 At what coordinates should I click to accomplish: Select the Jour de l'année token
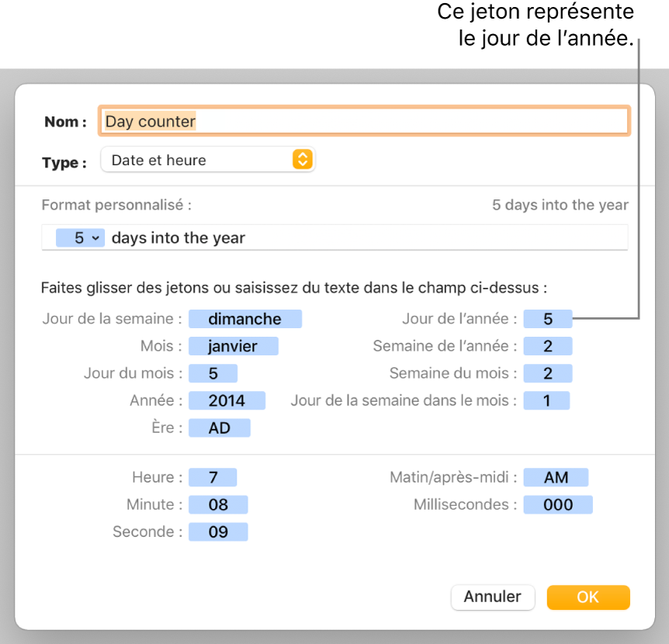[547, 319]
